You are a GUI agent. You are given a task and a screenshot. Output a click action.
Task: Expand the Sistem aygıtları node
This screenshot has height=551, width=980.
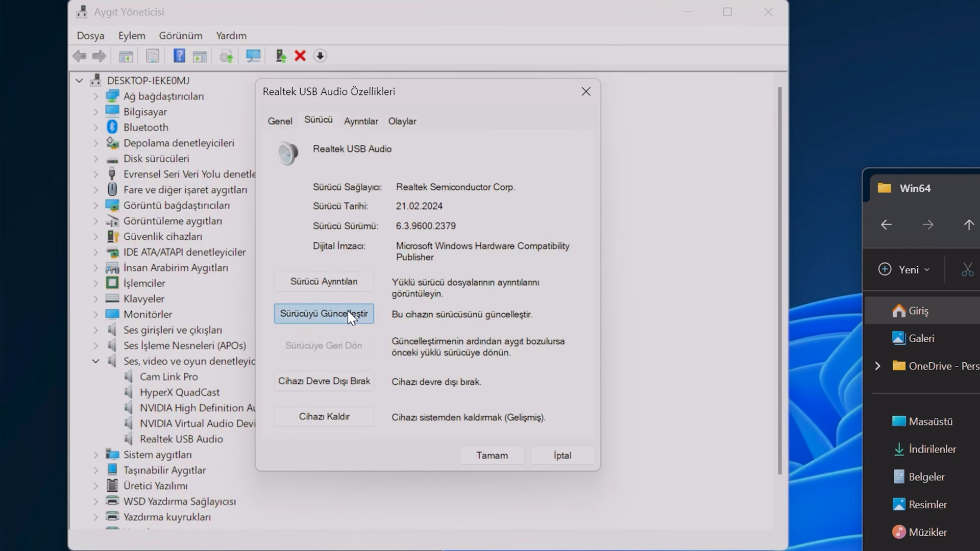click(x=95, y=455)
